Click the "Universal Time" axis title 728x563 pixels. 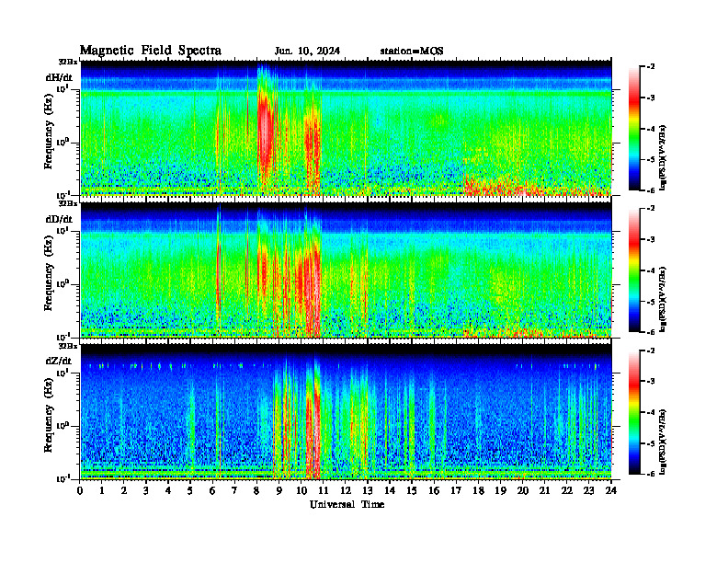pos(347,504)
